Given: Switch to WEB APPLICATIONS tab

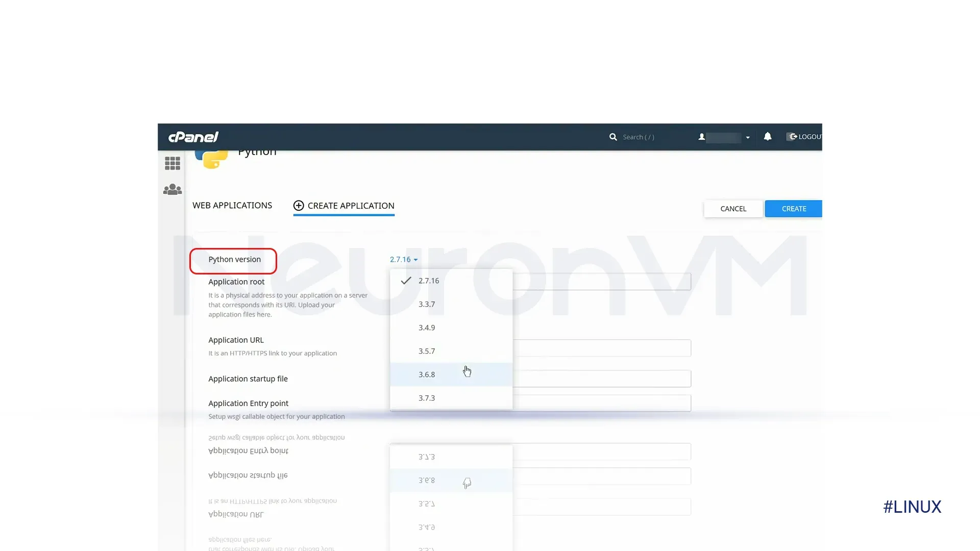Looking at the screenshot, I should [232, 205].
